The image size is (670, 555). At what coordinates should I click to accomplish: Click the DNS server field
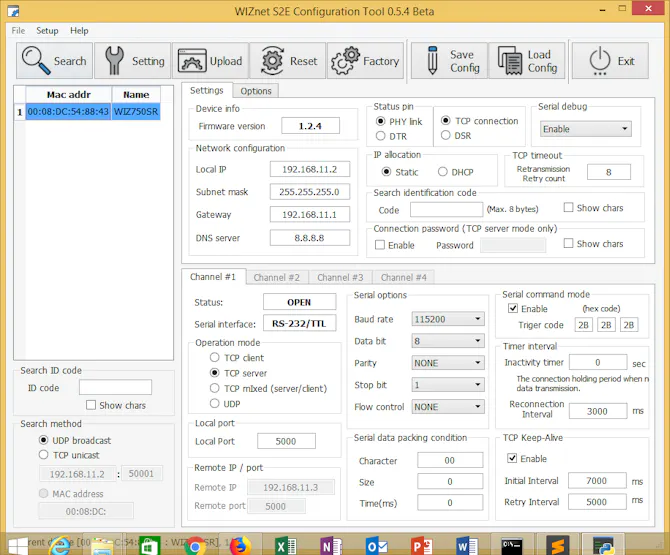[x=310, y=238]
